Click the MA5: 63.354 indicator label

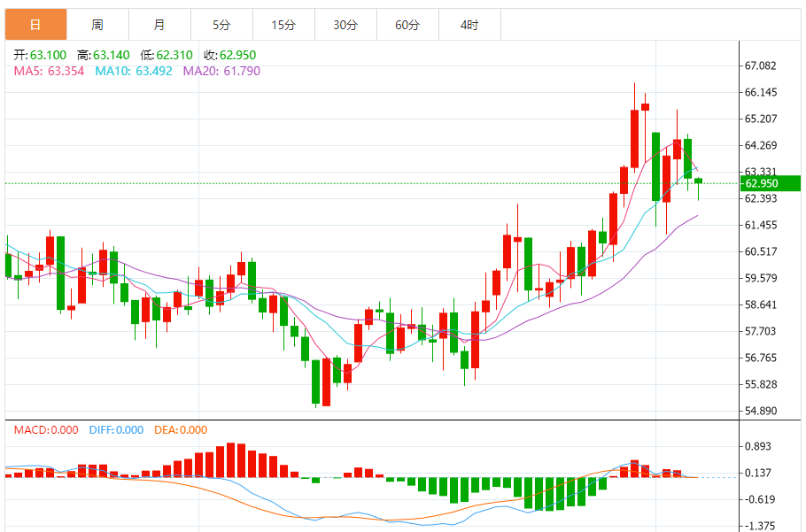coord(49,71)
